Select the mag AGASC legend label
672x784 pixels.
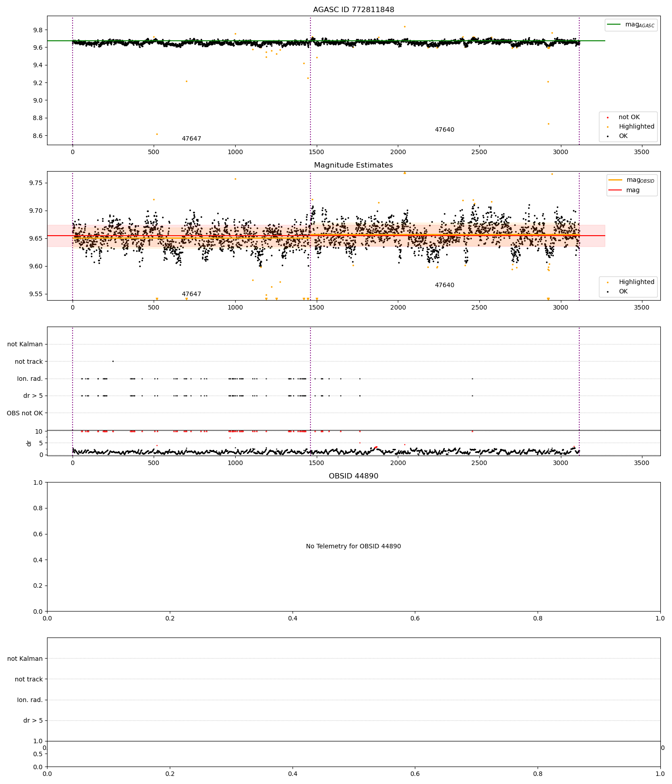point(640,25)
